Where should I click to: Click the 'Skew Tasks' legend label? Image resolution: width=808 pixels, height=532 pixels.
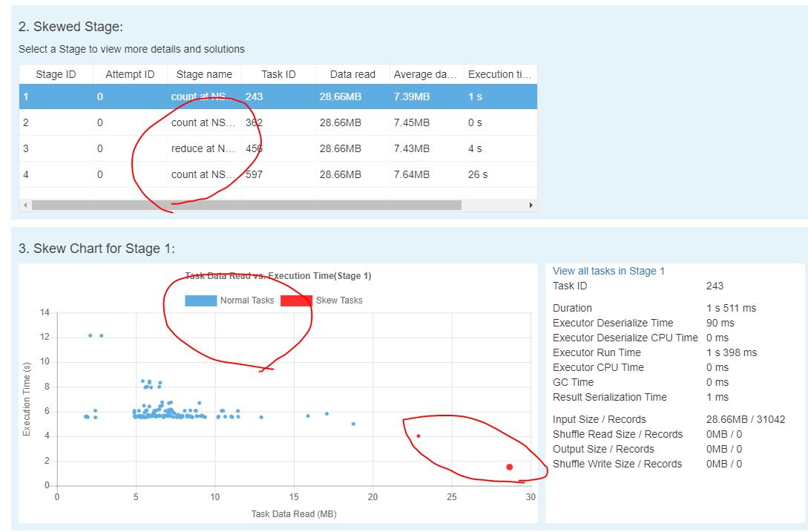pyautogui.click(x=339, y=301)
